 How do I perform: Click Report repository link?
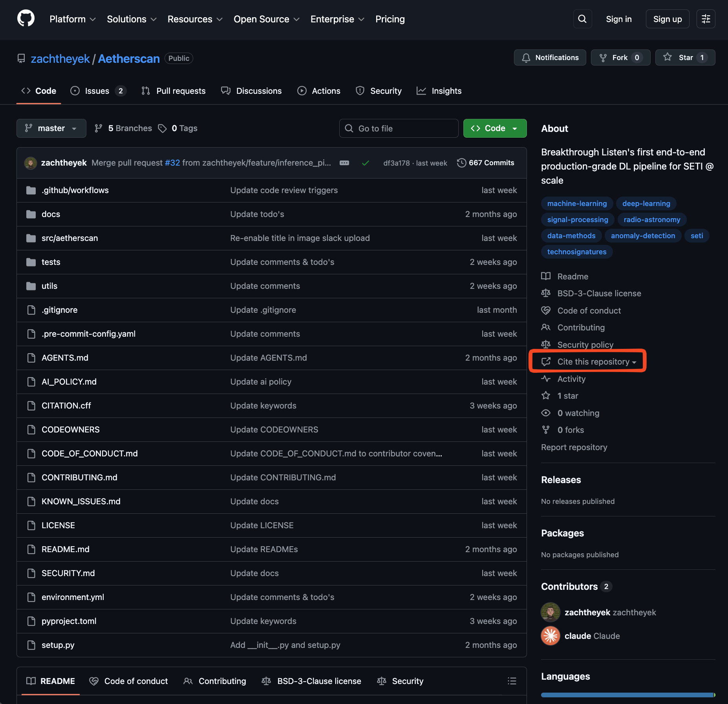pos(574,447)
